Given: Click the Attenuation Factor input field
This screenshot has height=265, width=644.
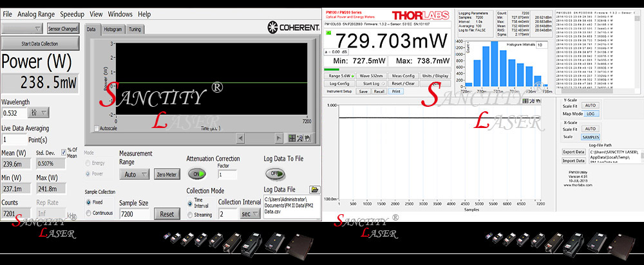Looking at the screenshot, I should (227, 174).
